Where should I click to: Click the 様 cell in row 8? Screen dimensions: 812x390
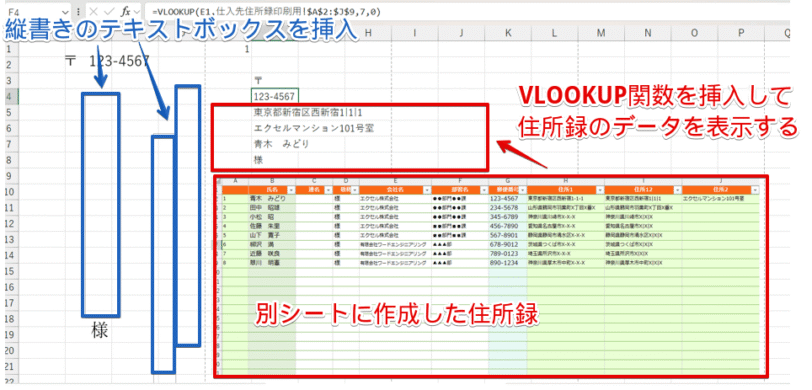point(258,160)
